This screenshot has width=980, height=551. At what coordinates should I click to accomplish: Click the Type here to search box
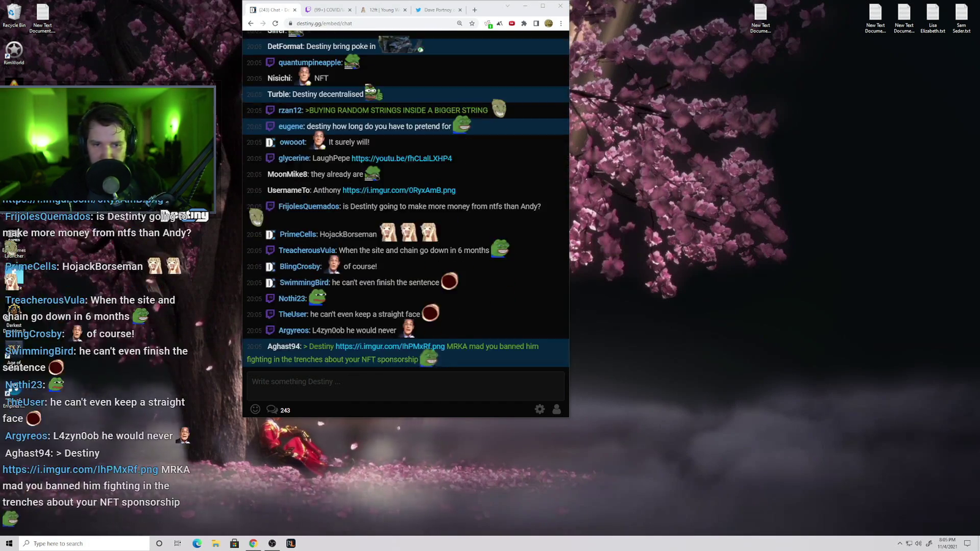[x=85, y=543]
